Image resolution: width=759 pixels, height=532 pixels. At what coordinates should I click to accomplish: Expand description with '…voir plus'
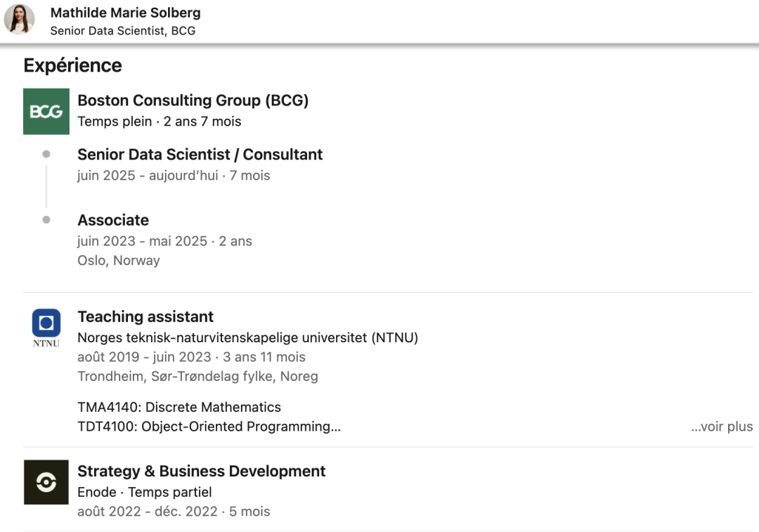point(722,427)
